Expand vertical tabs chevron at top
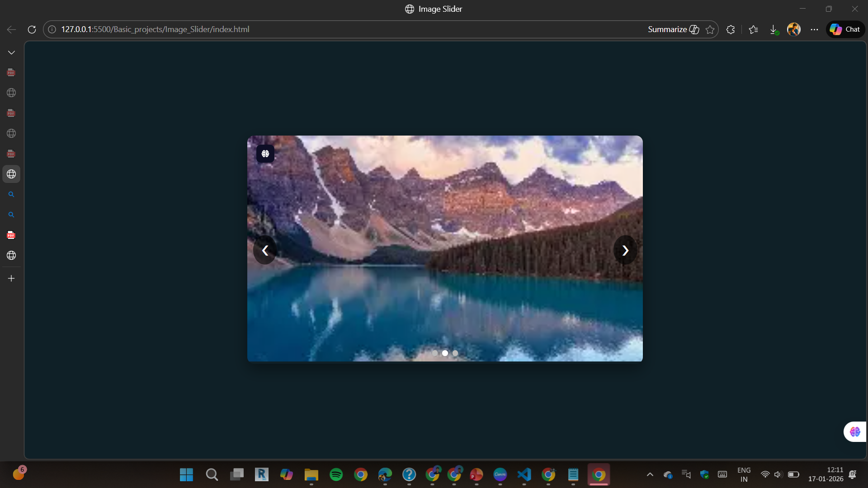This screenshot has width=868, height=488. [11, 52]
